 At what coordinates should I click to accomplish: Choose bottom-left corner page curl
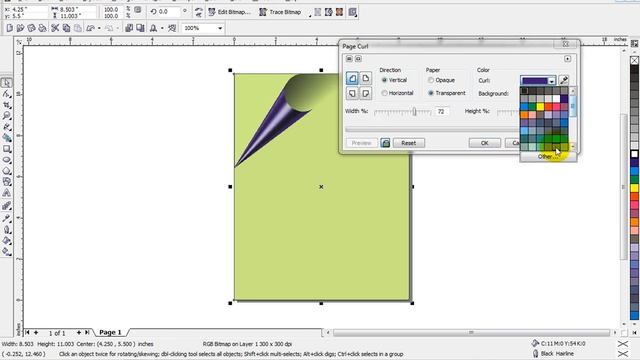coord(352,93)
